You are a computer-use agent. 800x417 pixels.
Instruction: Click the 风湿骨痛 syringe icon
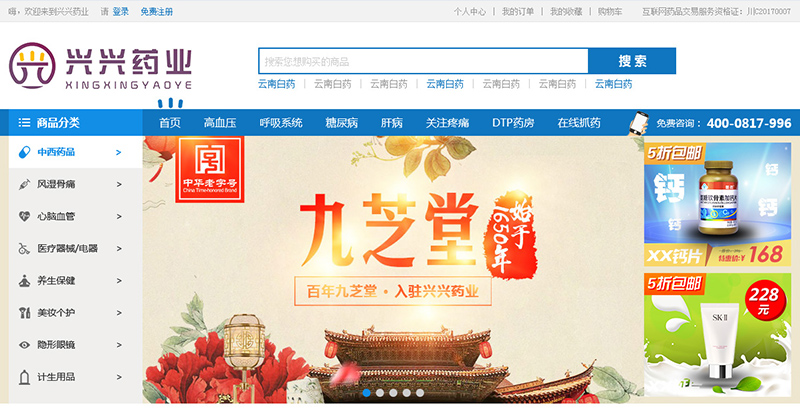[24, 184]
